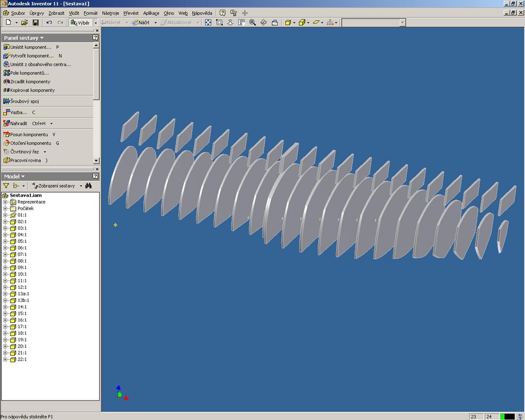The width and height of the screenshot is (525, 420).
Task: Click the Find binoculars icon in Model browser
Action: click(x=88, y=186)
